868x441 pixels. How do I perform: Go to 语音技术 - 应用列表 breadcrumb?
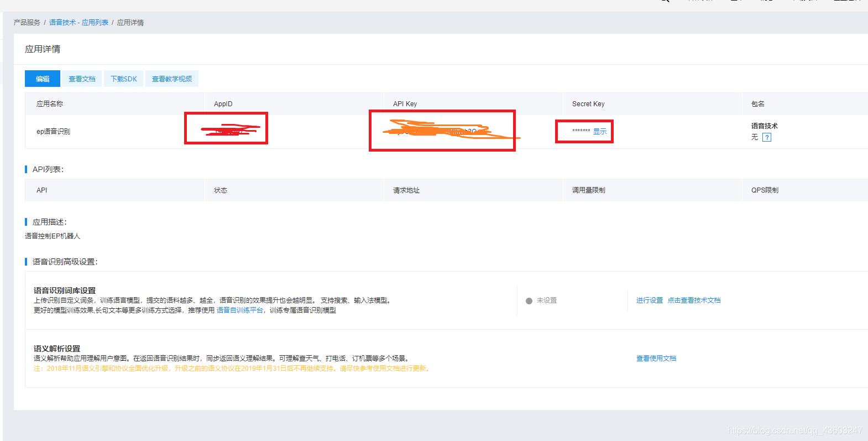coord(79,23)
